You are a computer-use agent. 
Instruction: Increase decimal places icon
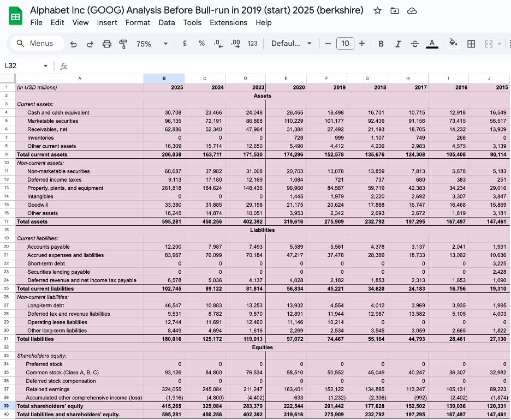click(235, 44)
